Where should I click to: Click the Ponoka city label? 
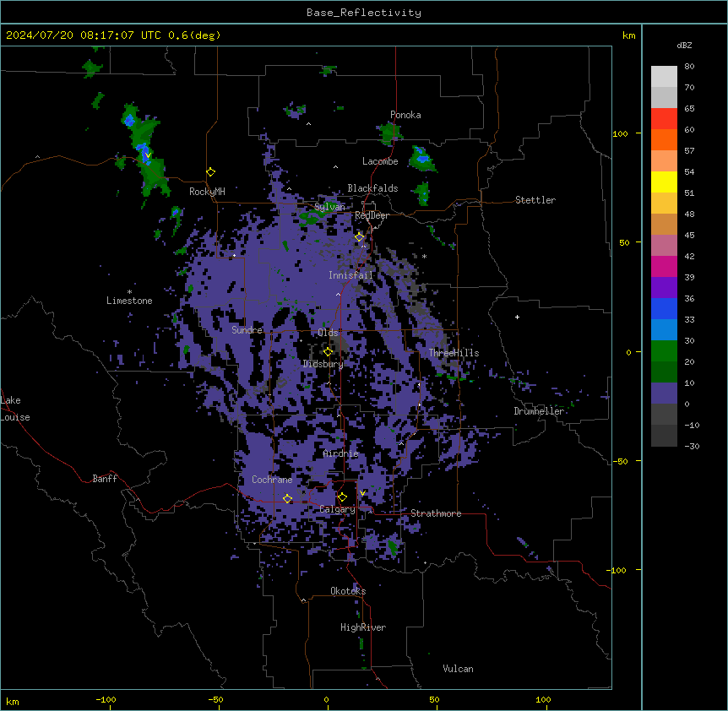(405, 115)
